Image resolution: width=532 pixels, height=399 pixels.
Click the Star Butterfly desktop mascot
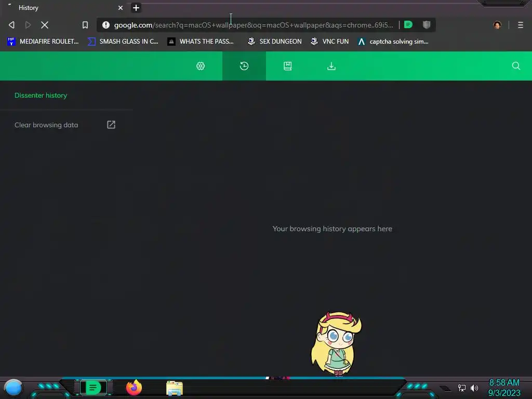(x=336, y=344)
